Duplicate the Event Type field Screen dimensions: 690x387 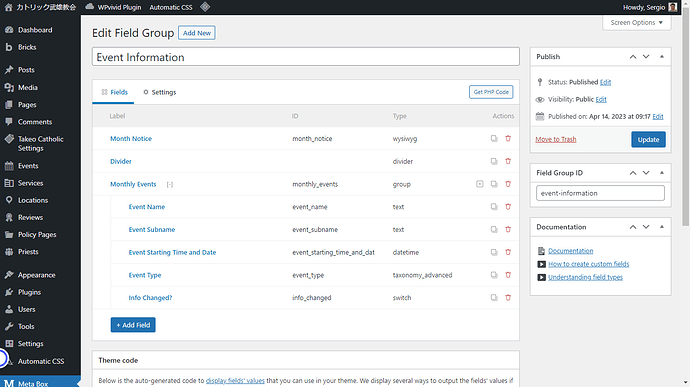494,275
